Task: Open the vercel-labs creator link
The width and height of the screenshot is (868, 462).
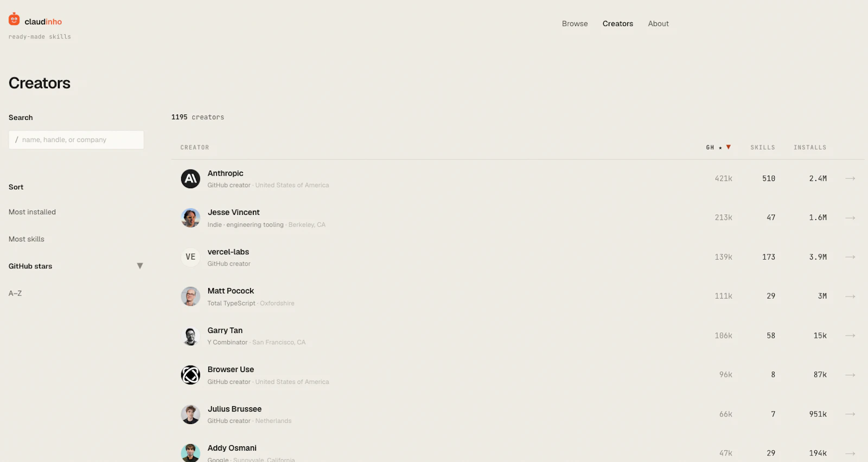Action: (x=228, y=252)
